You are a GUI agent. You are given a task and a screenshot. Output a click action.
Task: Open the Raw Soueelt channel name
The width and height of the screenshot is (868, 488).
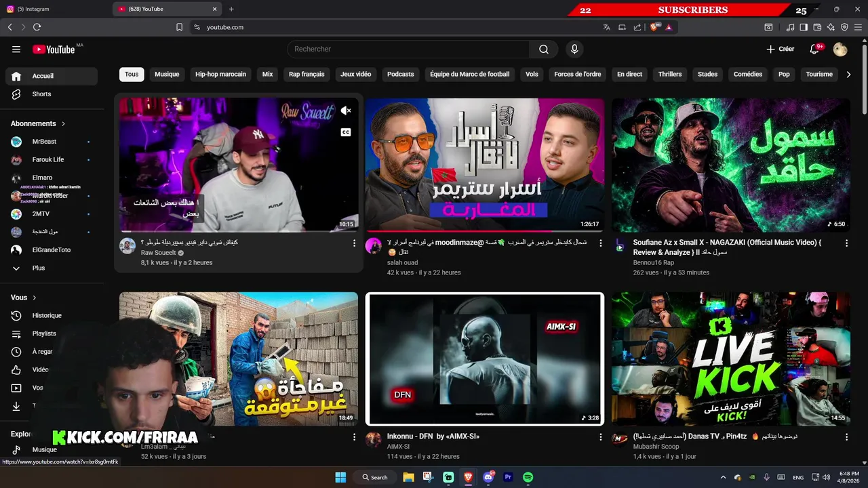[158, 253]
